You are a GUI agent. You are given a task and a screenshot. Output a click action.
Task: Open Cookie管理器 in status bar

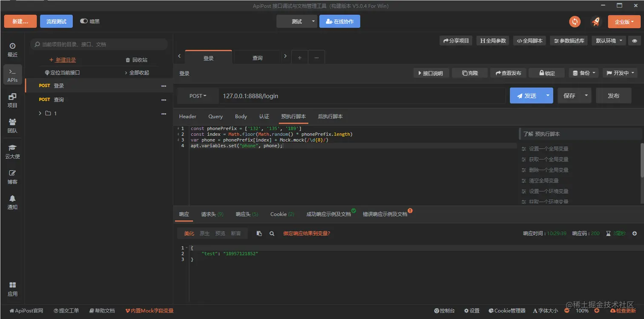tap(507, 311)
